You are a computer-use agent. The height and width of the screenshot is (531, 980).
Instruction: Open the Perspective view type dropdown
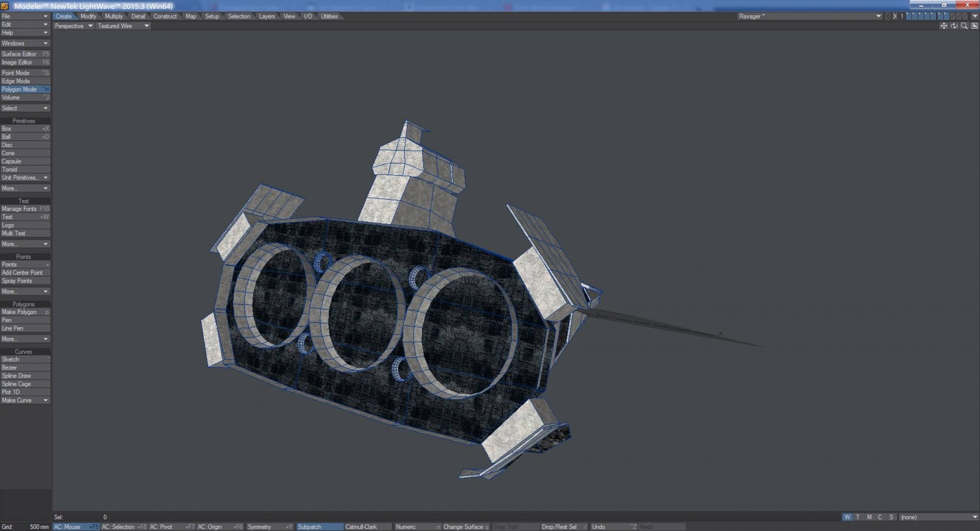point(73,26)
